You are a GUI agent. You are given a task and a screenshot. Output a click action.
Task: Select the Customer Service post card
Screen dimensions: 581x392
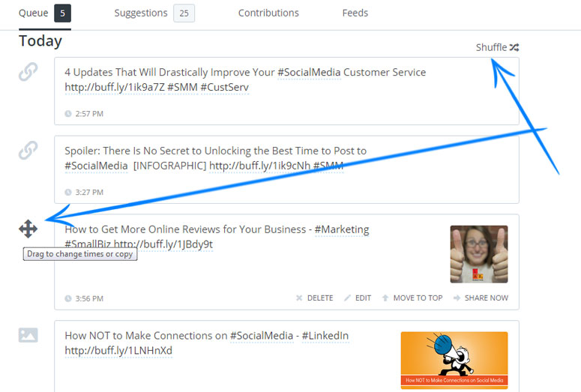click(x=286, y=91)
